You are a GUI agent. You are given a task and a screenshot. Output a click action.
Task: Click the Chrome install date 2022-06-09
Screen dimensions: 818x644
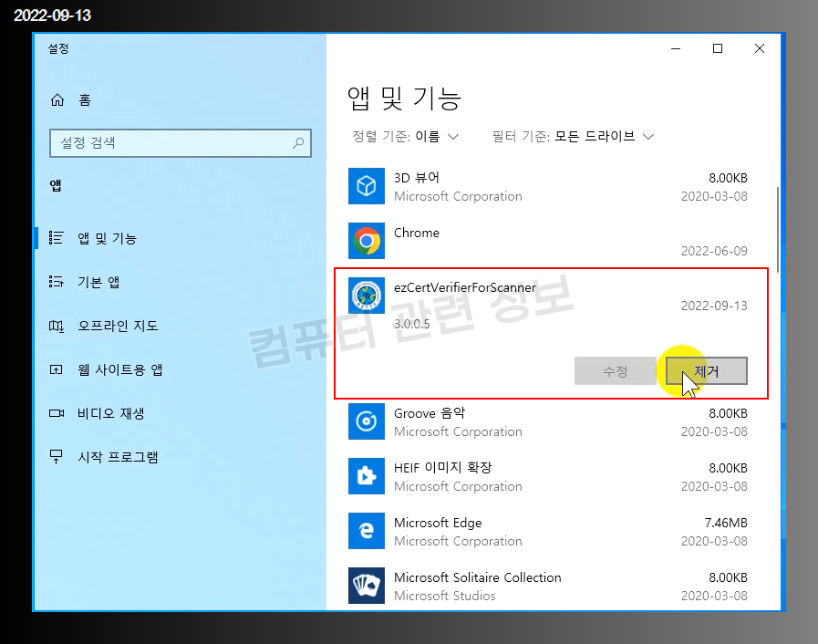click(714, 251)
